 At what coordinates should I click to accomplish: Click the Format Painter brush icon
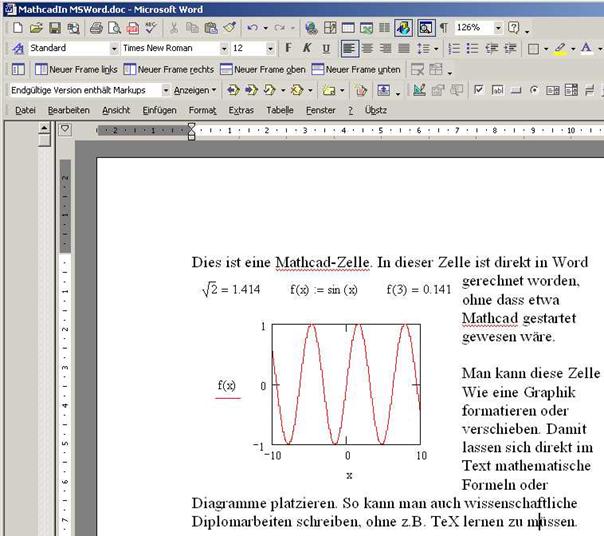pos(229,28)
